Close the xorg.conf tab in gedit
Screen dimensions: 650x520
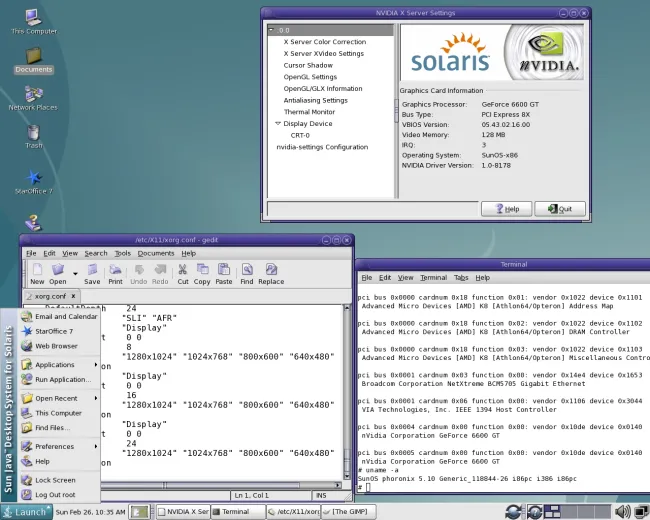[x=73, y=297]
